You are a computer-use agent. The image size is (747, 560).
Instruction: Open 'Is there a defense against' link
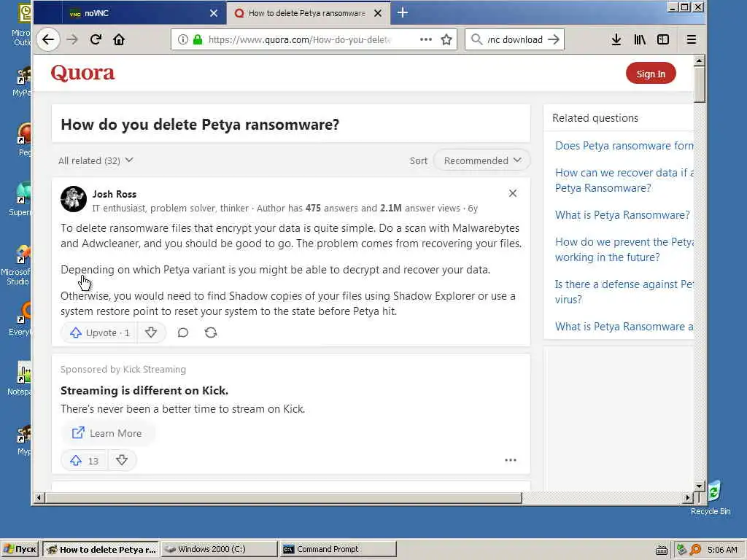click(x=624, y=292)
